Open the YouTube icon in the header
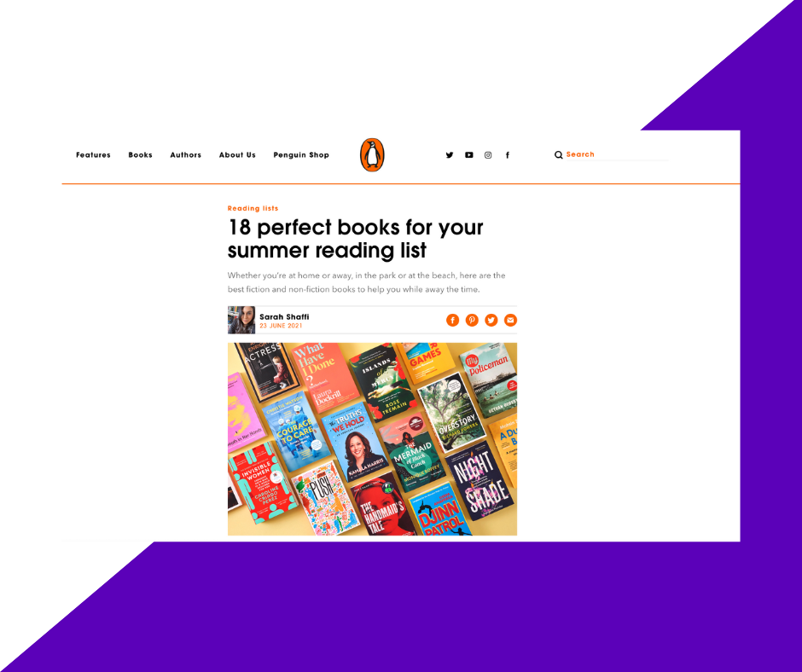 point(468,155)
